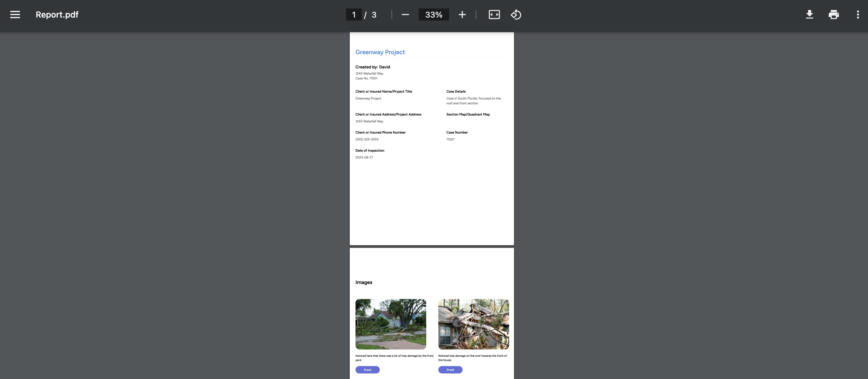
Task: Click the 33% zoom level field
Action: coord(433,15)
